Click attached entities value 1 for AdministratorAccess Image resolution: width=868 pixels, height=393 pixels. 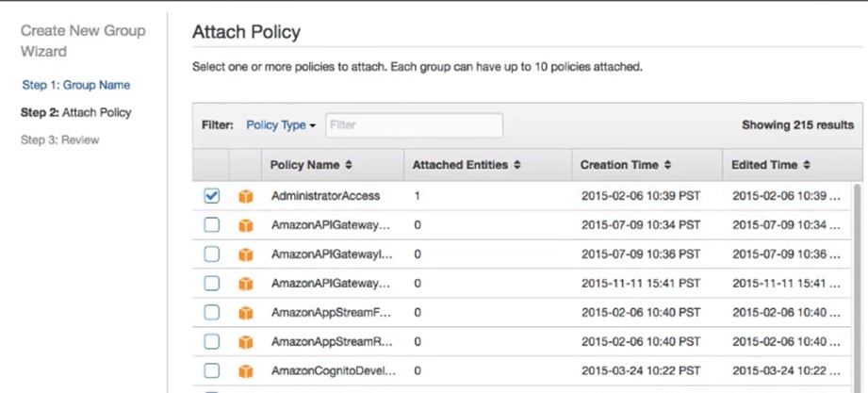pyautogui.click(x=417, y=196)
